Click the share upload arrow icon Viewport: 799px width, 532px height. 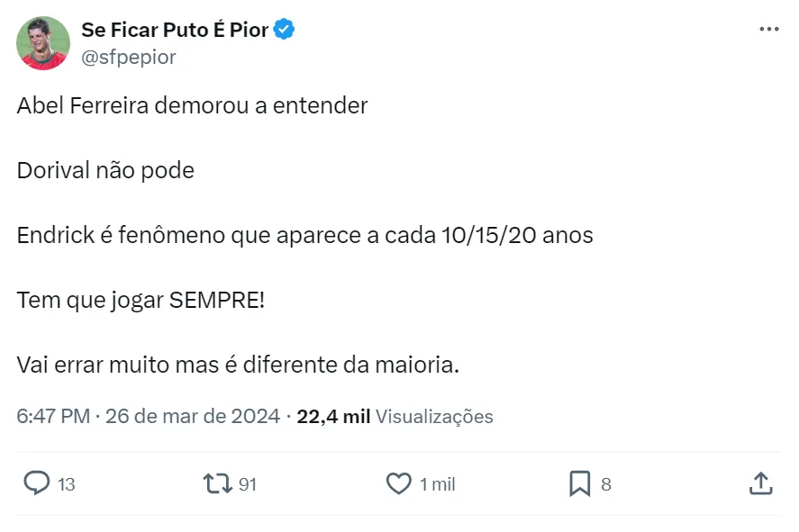tap(760, 484)
